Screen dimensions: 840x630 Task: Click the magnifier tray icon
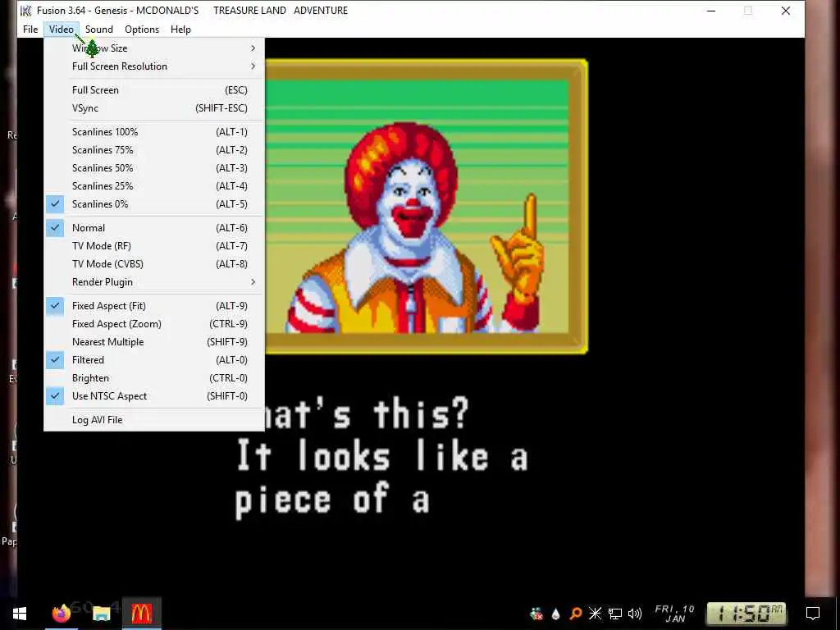click(x=575, y=614)
